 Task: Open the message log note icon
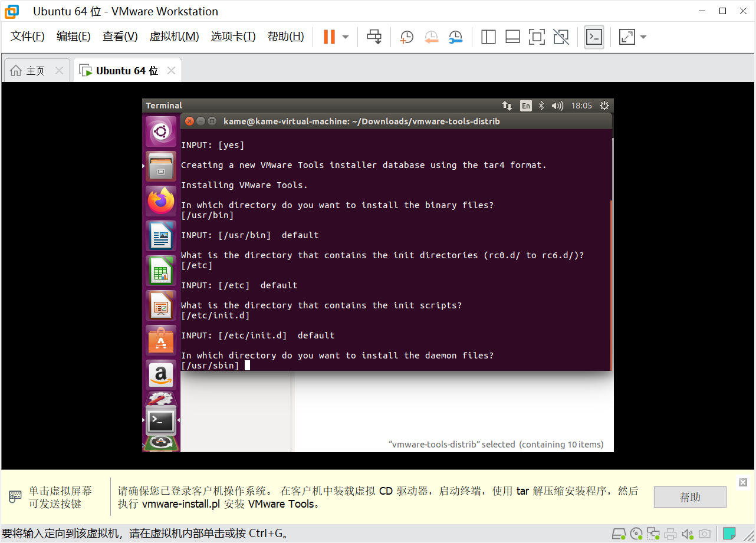[729, 534]
